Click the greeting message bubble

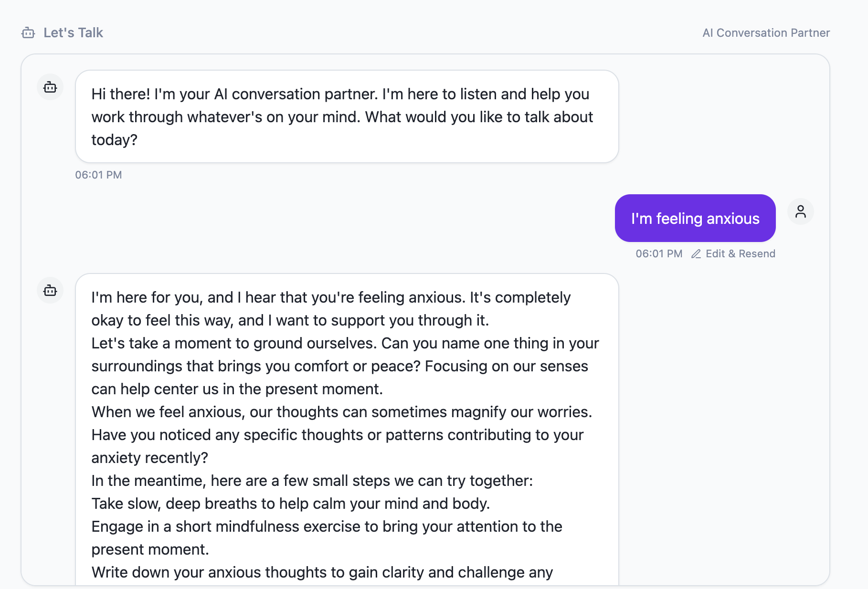click(346, 116)
